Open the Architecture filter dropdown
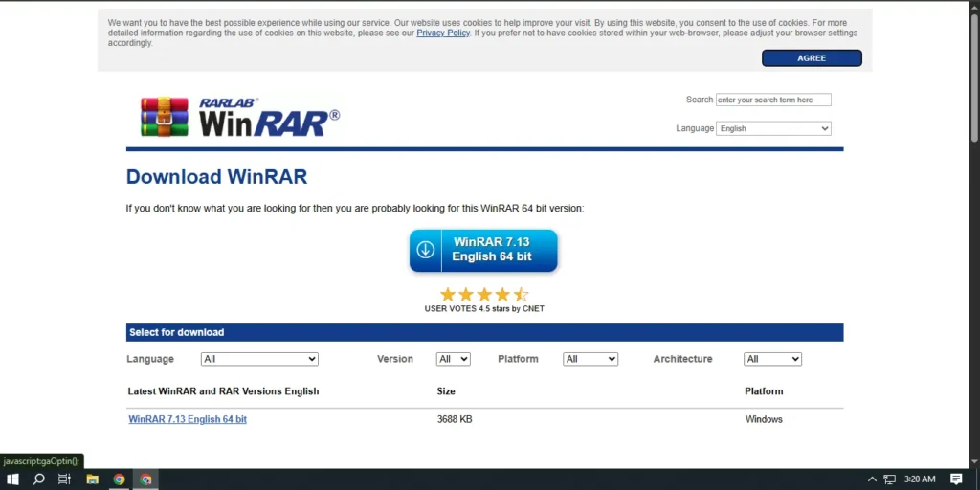This screenshot has width=980, height=490. coord(772,360)
